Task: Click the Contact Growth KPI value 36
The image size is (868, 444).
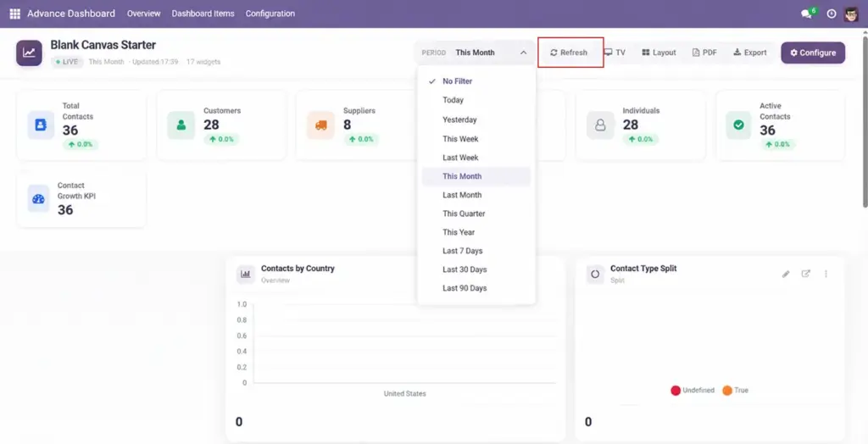Action: 65,210
